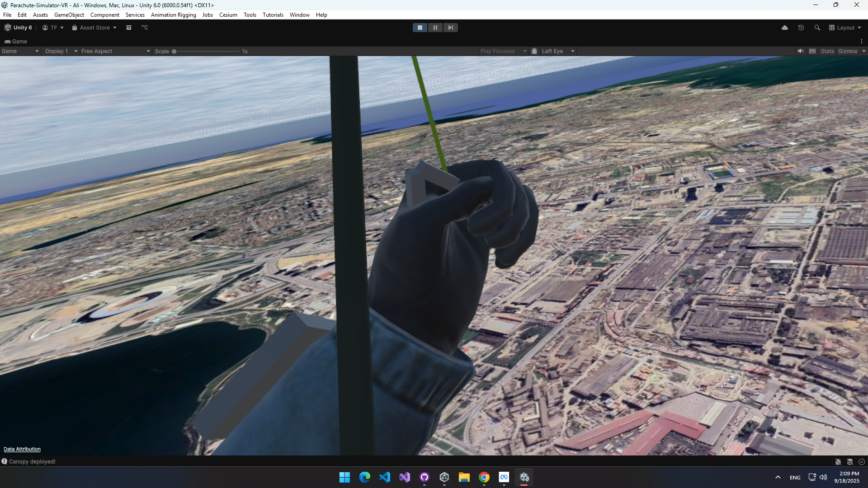The image size is (868, 488).
Task: Toggle Gizmos in Game view
Action: [x=847, y=51]
